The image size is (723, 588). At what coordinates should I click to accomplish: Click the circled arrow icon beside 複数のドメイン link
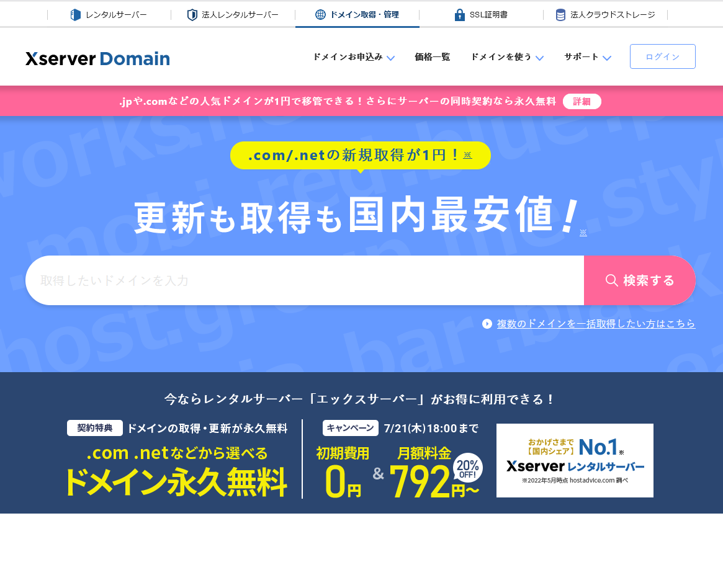487,324
